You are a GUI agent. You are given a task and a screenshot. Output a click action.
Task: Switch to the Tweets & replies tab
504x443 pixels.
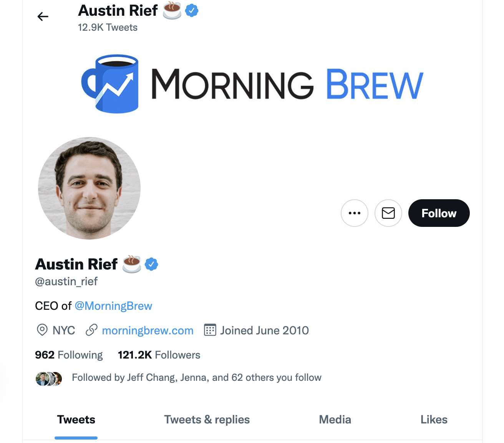click(x=207, y=420)
